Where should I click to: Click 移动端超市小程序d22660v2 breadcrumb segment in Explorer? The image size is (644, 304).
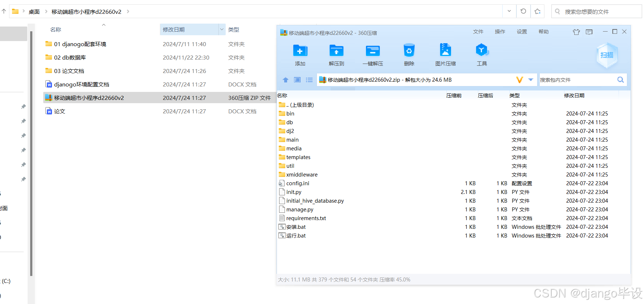[86, 12]
